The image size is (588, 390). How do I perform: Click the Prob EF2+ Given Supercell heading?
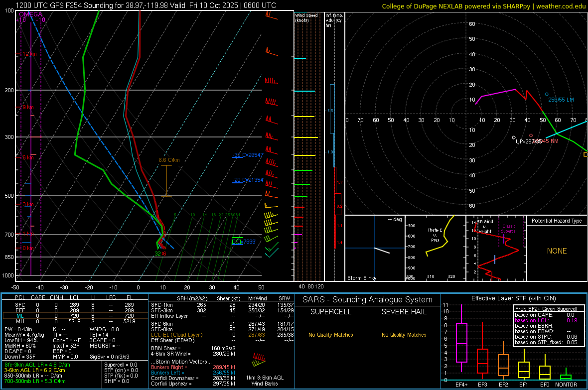click(546, 309)
